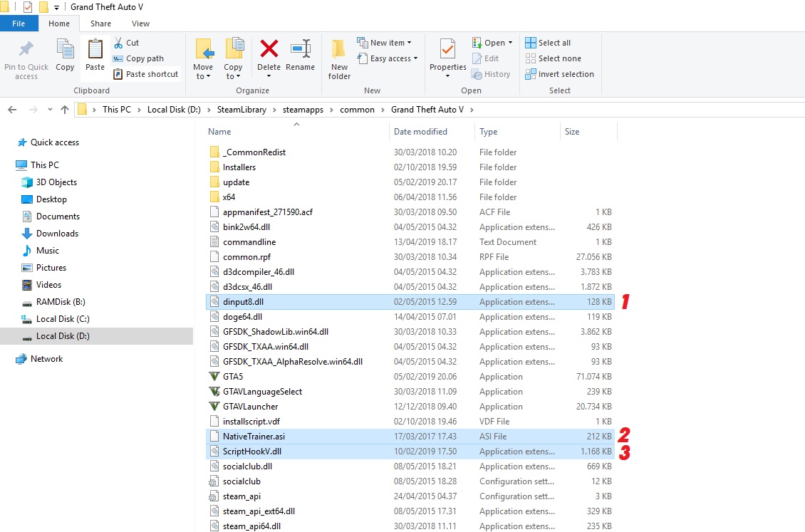Go back with the Back arrow

[x=12, y=109]
